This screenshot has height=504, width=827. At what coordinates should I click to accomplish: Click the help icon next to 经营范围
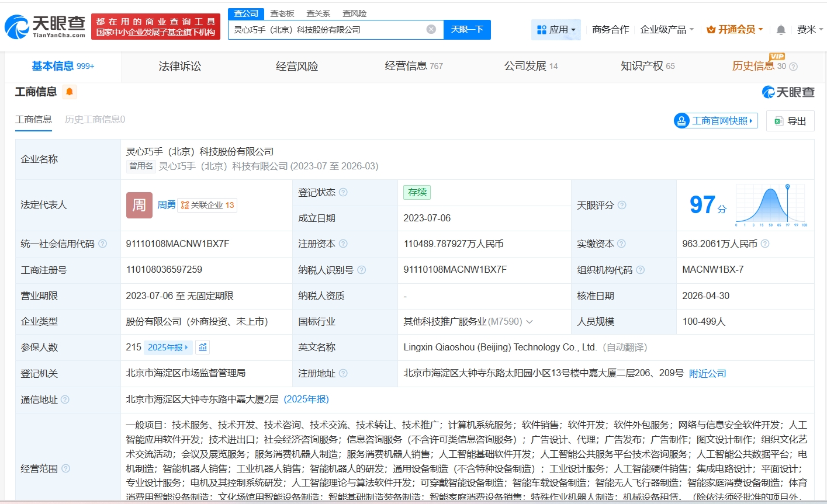pos(65,468)
